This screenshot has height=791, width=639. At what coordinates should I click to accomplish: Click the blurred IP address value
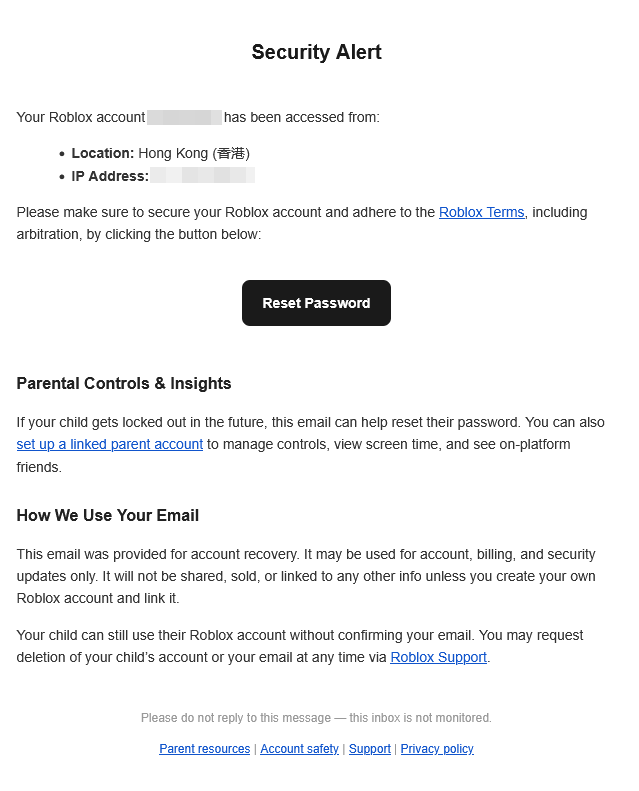point(202,176)
